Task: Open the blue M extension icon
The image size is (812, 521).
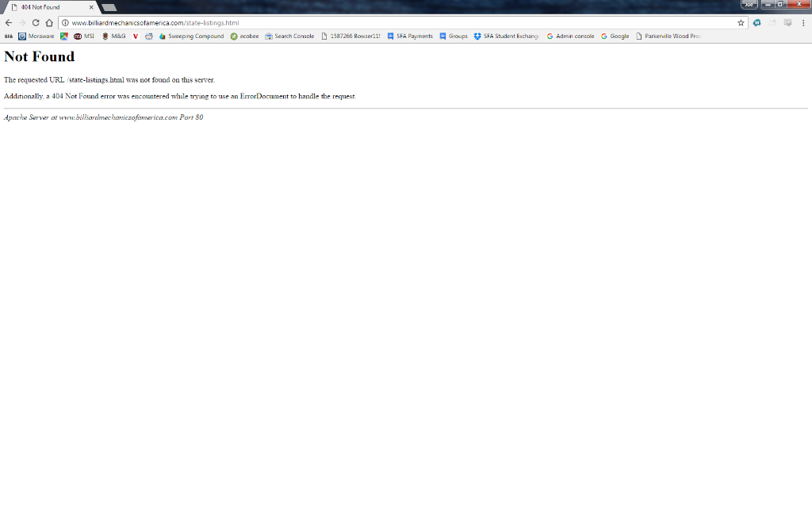Action: pyautogui.click(x=756, y=23)
